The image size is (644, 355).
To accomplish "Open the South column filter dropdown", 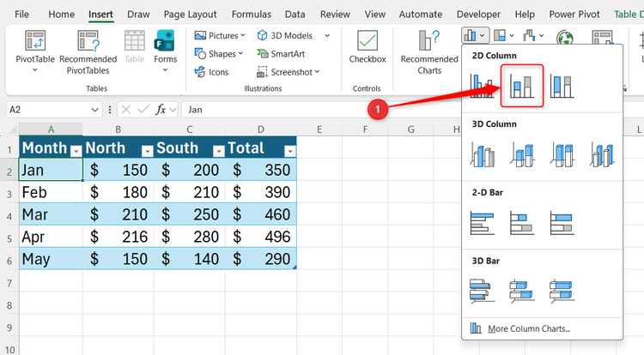I will tap(218, 151).
